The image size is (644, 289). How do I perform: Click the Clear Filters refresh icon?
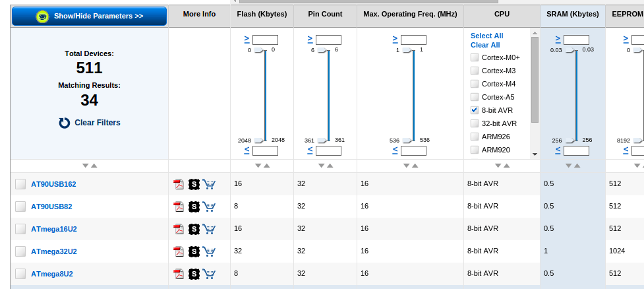[x=65, y=123]
